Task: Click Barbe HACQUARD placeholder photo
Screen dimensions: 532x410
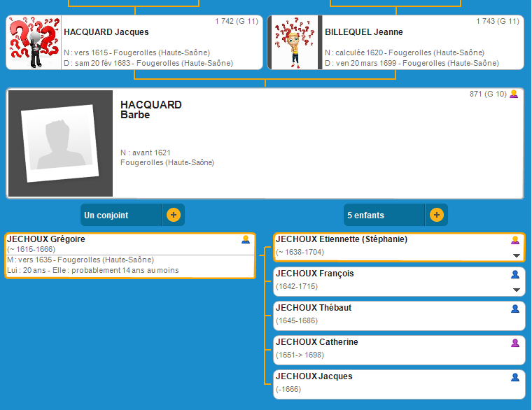Action: [x=59, y=143]
